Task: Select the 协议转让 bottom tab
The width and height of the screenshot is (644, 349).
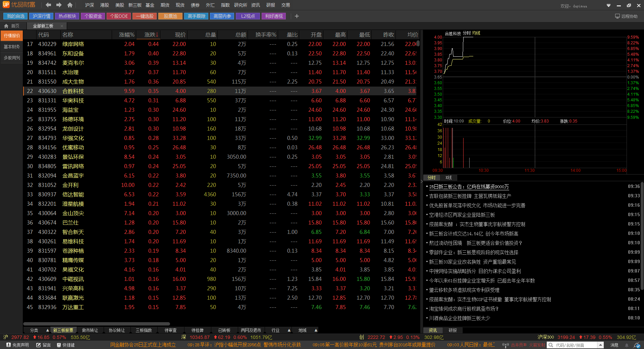Action: click(117, 330)
